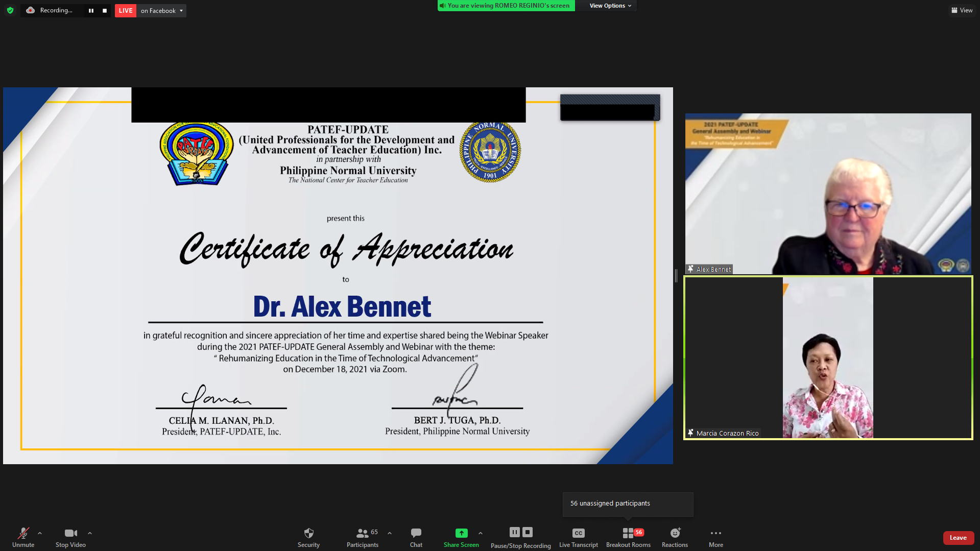Open the More options menu
The width and height of the screenshot is (980, 551).
click(715, 537)
